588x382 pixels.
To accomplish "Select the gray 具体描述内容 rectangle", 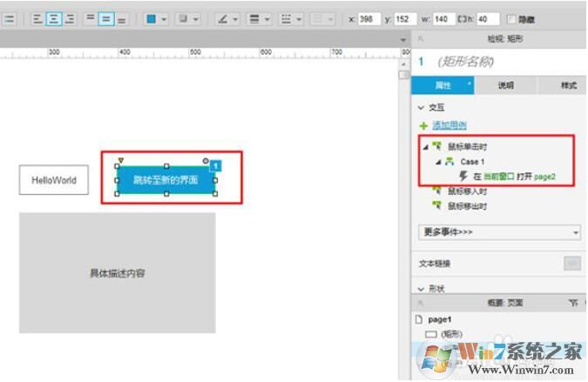I will point(118,273).
